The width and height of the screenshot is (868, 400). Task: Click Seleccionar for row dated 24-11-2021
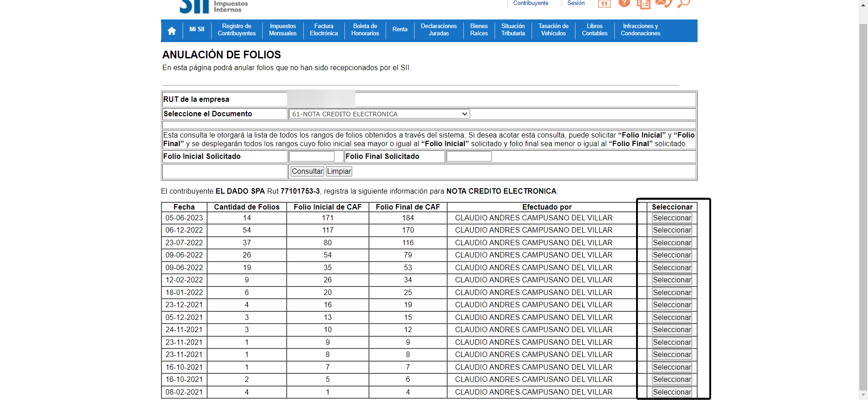coord(672,330)
